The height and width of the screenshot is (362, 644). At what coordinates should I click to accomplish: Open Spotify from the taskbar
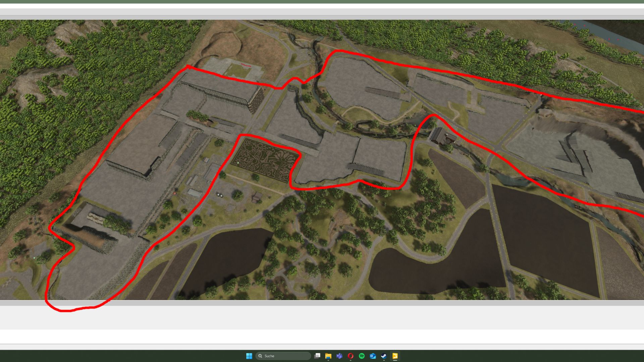point(362,356)
